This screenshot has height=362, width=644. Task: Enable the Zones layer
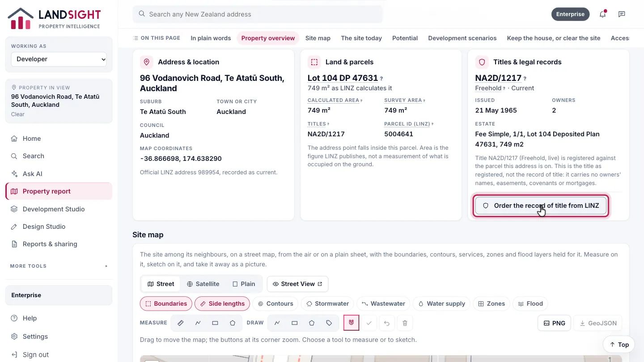click(x=491, y=304)
